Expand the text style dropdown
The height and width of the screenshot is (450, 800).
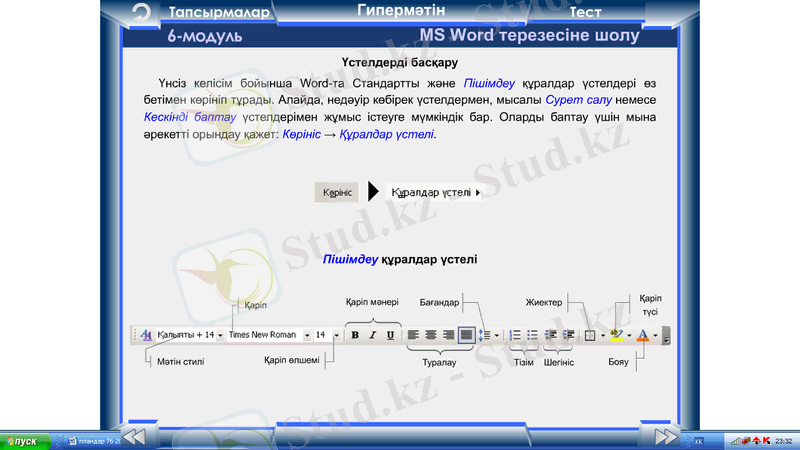tap(220, 335)
